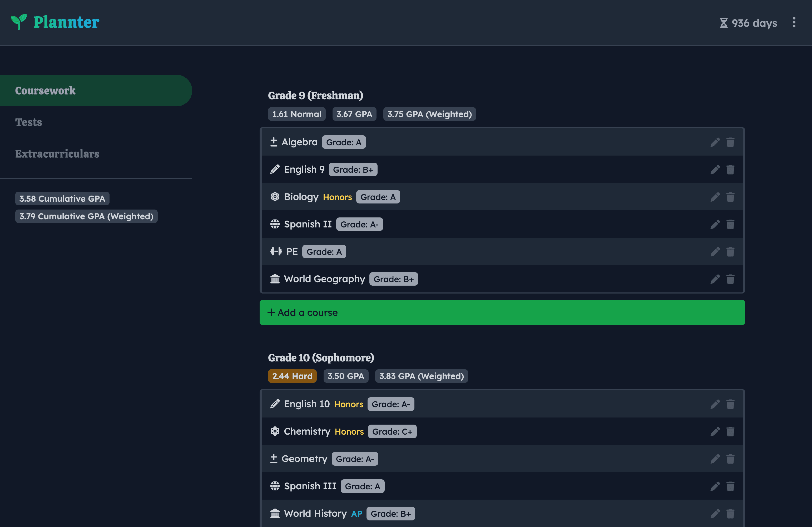Open the Extracurriculars section
This screenshot has width=812, height=527.
click(x=57, y=154)
